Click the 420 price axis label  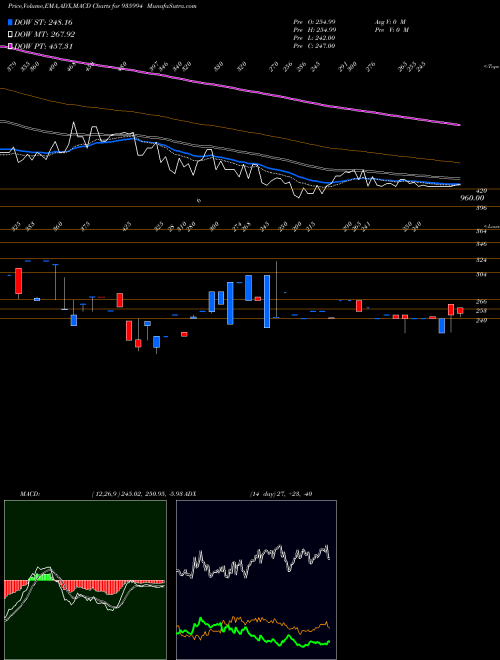[481, 191]
